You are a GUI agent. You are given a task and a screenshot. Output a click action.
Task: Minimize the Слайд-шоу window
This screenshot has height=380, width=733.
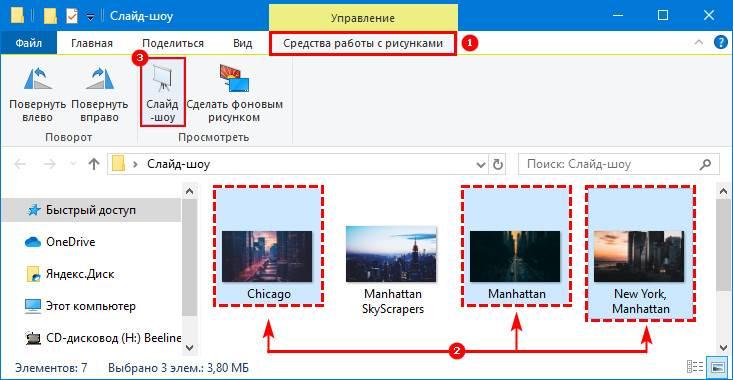click(x=618, y=15)
